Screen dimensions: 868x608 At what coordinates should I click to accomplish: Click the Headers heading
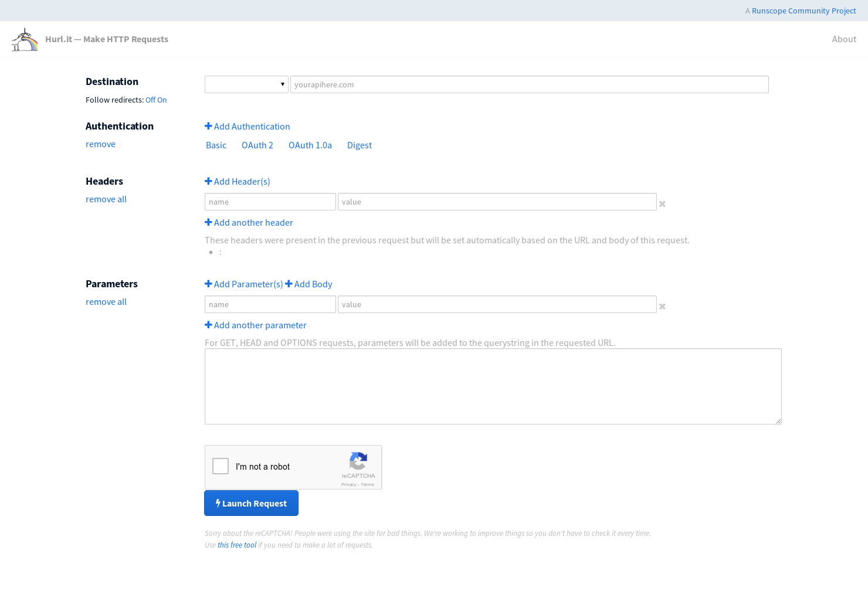[104, 181]
